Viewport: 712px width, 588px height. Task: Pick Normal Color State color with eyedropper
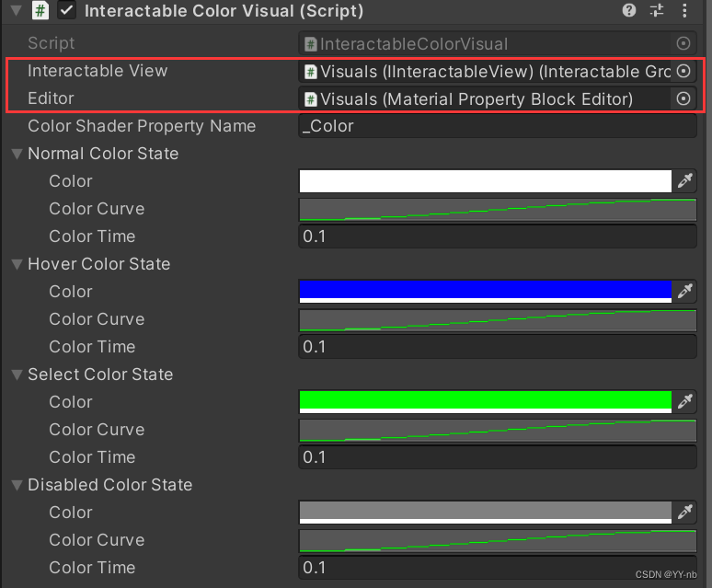tap(684, 180)
